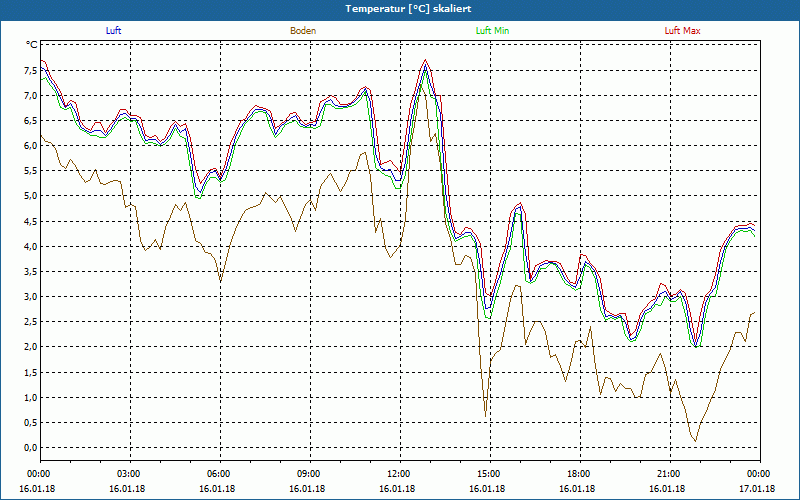This screenshot has width=800, height=500.
Task: Click the '2,5' y-axis value
Action: [x=31, y=322]
